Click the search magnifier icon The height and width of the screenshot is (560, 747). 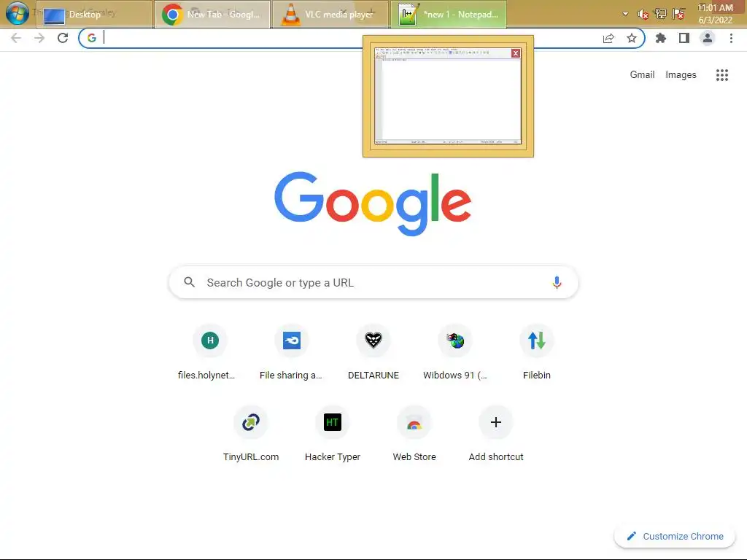point(189,282)
